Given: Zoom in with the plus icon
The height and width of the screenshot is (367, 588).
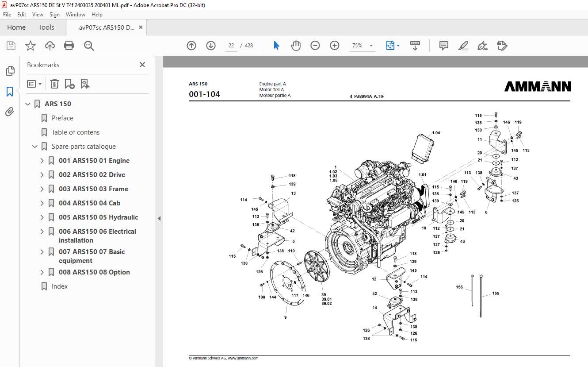Looking at the screenshot, I should (x=335, y=46).
